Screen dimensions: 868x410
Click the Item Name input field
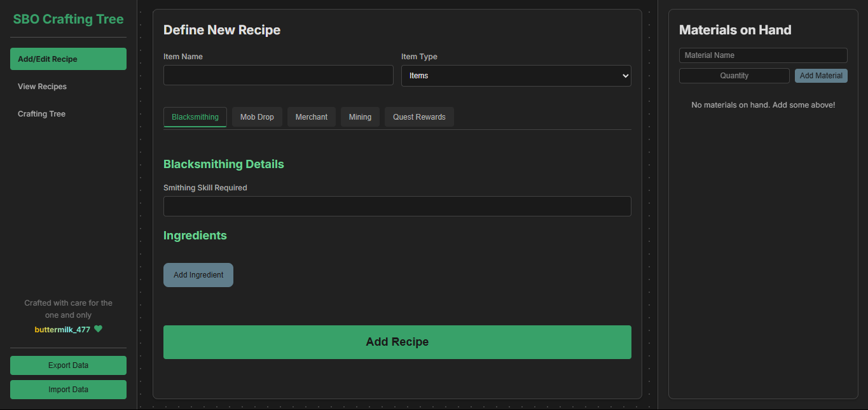(279, 76)
